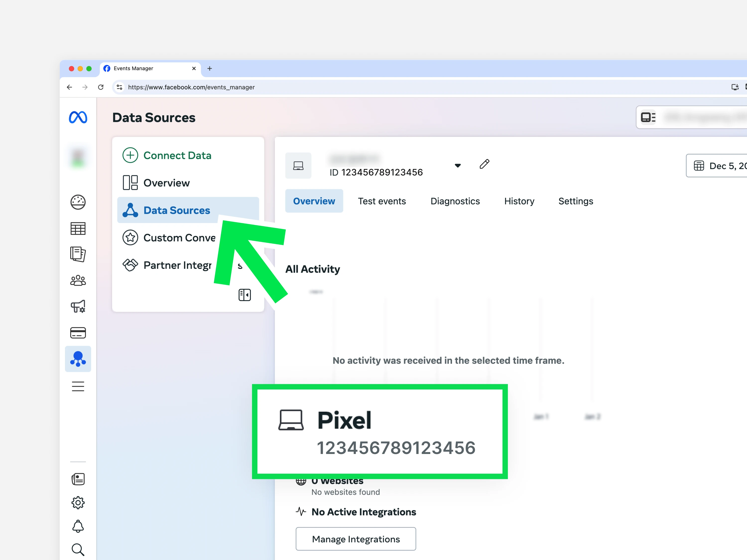Open the Audiences people icon
747x560 pixels.
point(78,280)
